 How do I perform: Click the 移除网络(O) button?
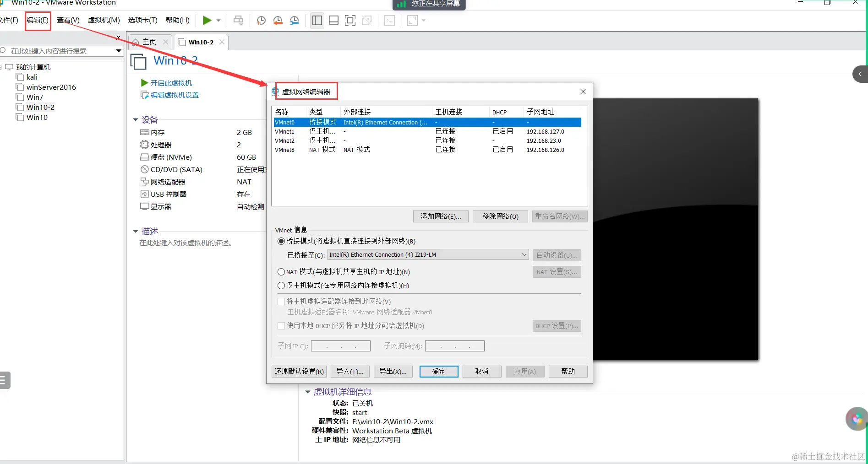[500, 216]
